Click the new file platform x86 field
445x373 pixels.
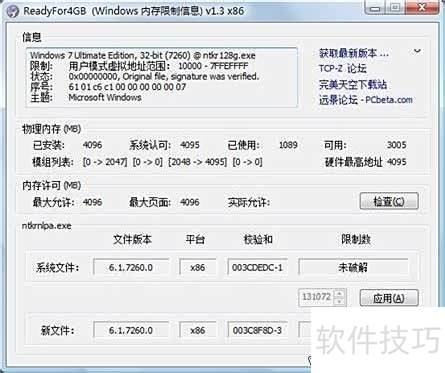pos(198,330)
